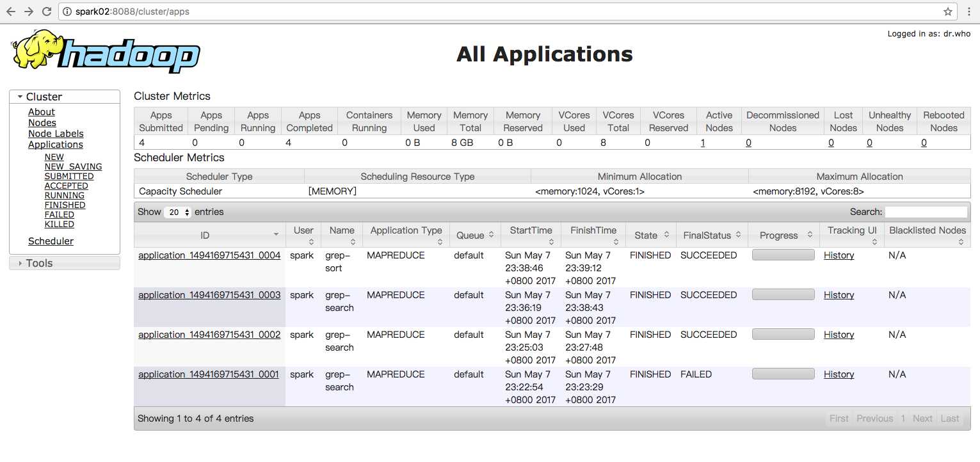
Task: Bookmark this page with the star icon
Action: click(948, 12)
